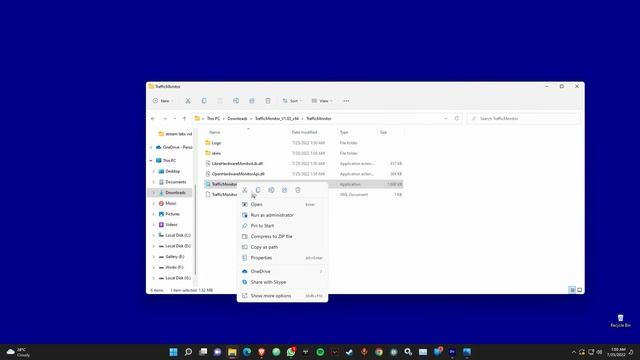Open File Explorer from the taskbar
The width and height of the screenshot is (640, 360).
[232, 352]
